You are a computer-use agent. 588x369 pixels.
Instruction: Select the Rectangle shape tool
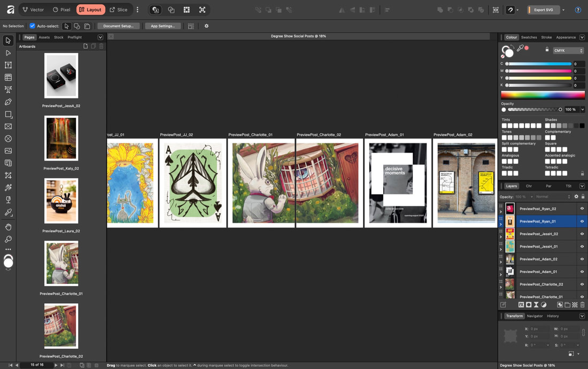coord(8,114)
